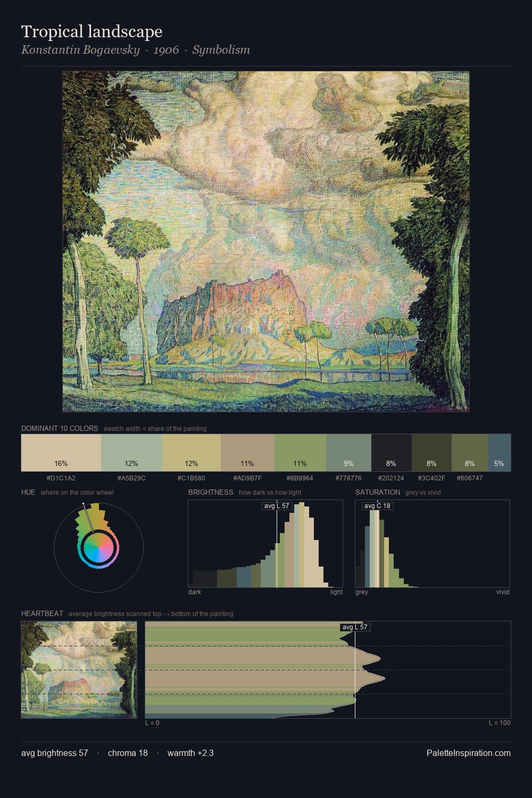Click the hue color wheel diagram
Image resolution: width=532 pixels, height=798 pixels.
point(98,547)
